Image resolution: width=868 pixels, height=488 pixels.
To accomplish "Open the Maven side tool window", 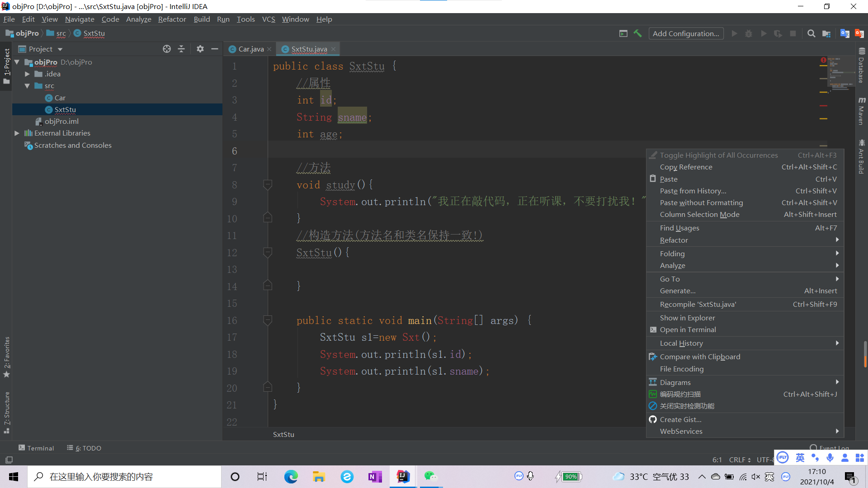I will coord(862,111).
